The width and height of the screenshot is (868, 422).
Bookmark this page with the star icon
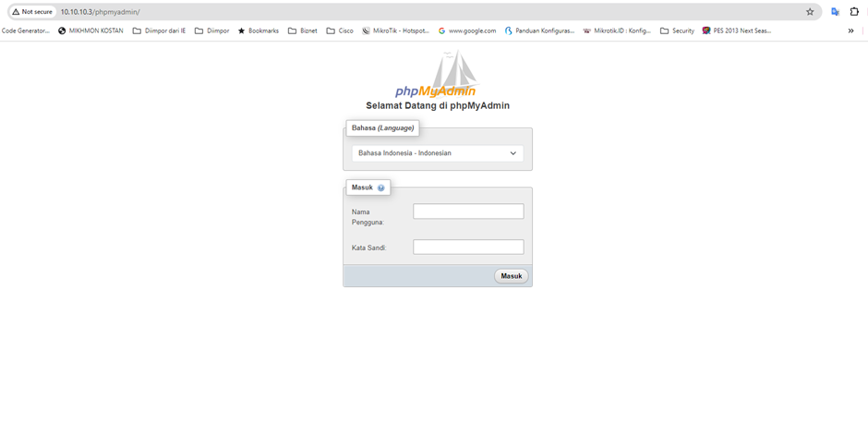(x=810, y=12)
